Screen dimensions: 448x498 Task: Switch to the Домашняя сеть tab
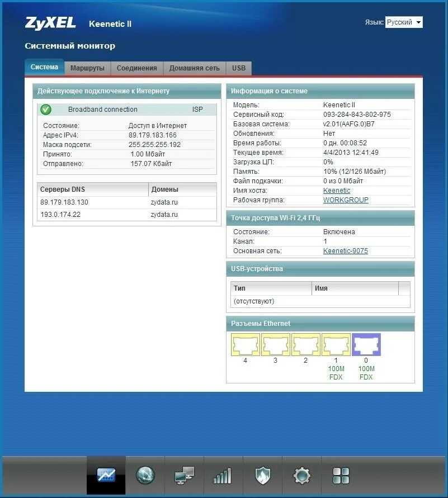click(195, 68)
